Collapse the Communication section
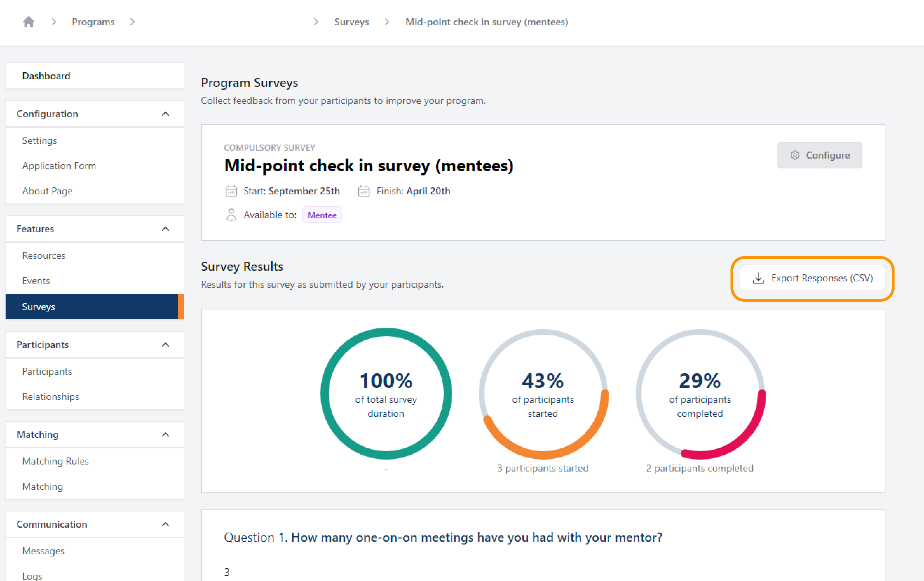 click(x=165, y=524)
